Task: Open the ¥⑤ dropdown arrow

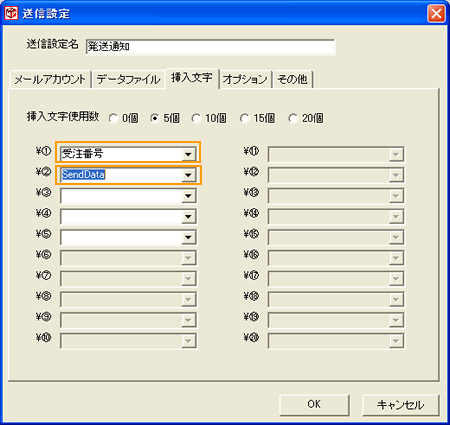Action: tap(188, 237)
